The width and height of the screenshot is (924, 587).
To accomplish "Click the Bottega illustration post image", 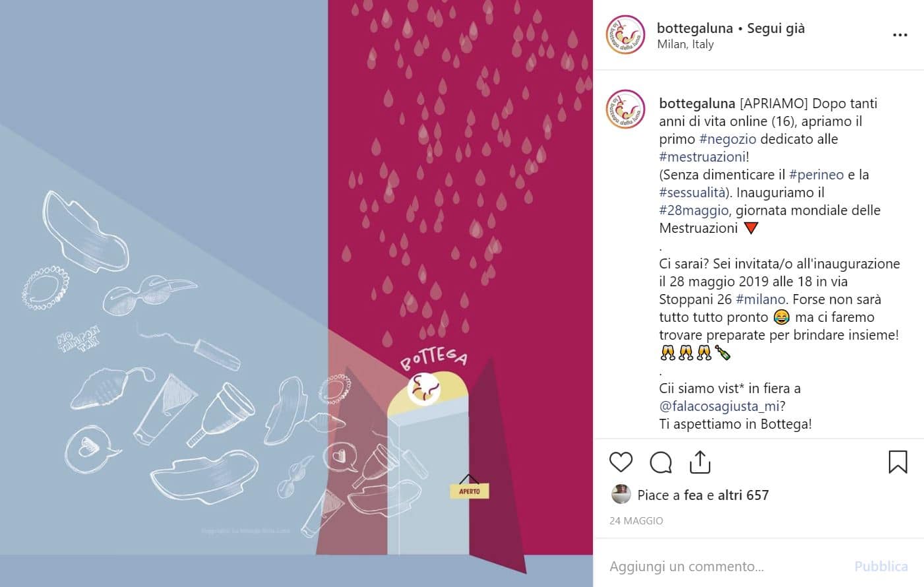I will 296,293.
